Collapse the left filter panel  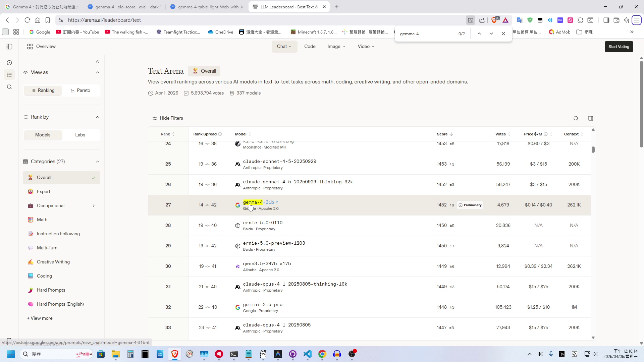click(98, 62)
